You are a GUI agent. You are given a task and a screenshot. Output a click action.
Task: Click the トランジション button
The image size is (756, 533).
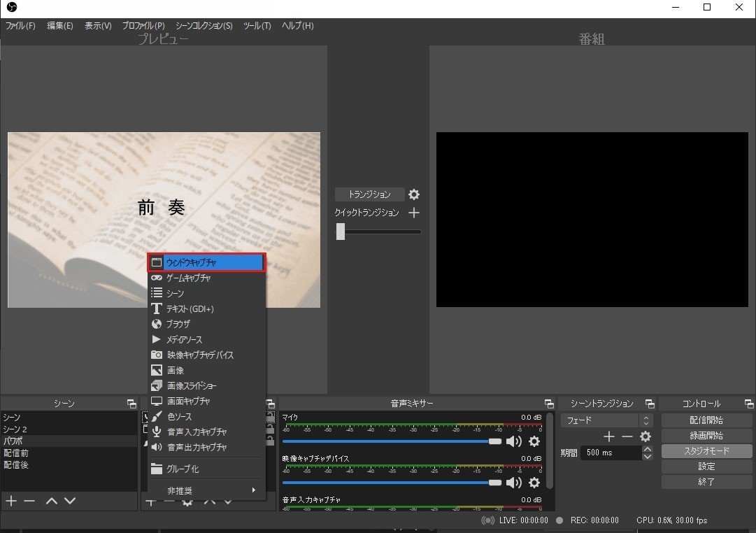pos(369,194)
